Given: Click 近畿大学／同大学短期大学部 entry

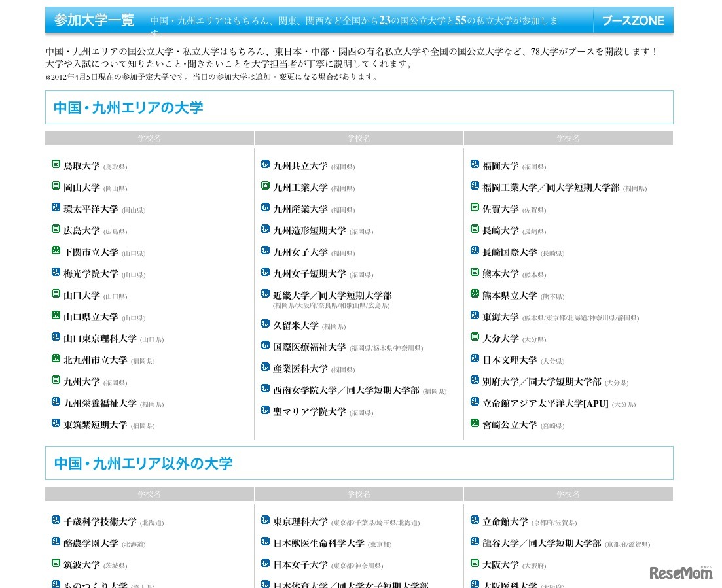Looking at the screenshot, I should coord(333,295).
